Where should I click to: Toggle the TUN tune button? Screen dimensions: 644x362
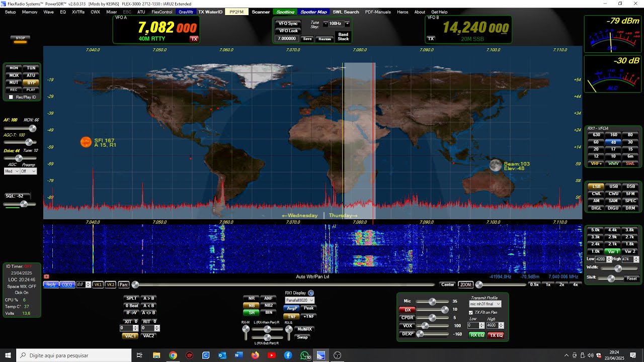coord(31,68)
